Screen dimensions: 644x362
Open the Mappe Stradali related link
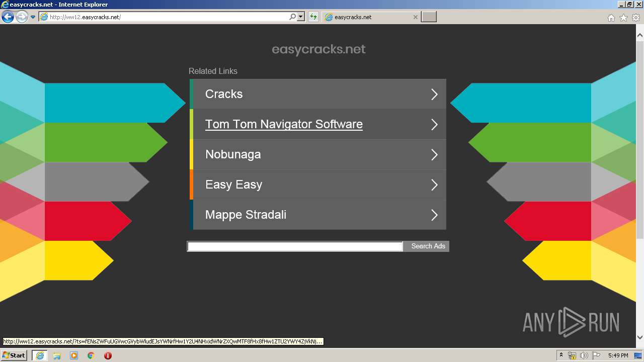(x=246, y=215)
